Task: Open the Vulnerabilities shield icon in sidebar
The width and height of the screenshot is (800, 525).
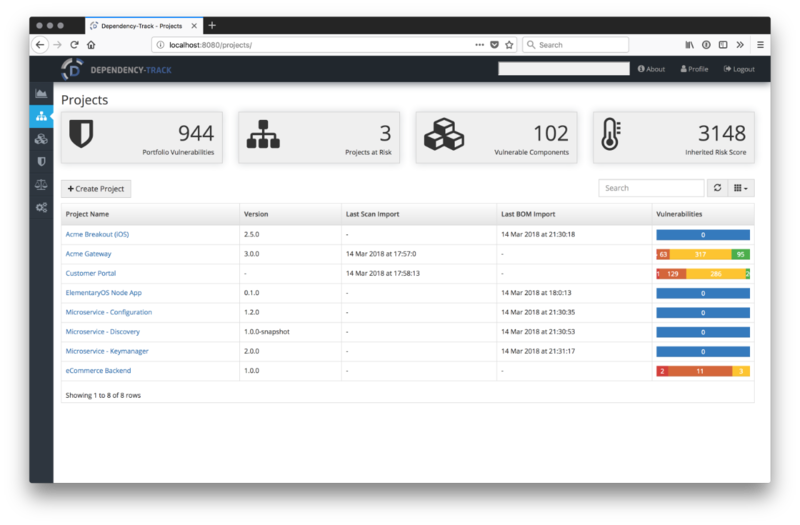Action: 41,162
